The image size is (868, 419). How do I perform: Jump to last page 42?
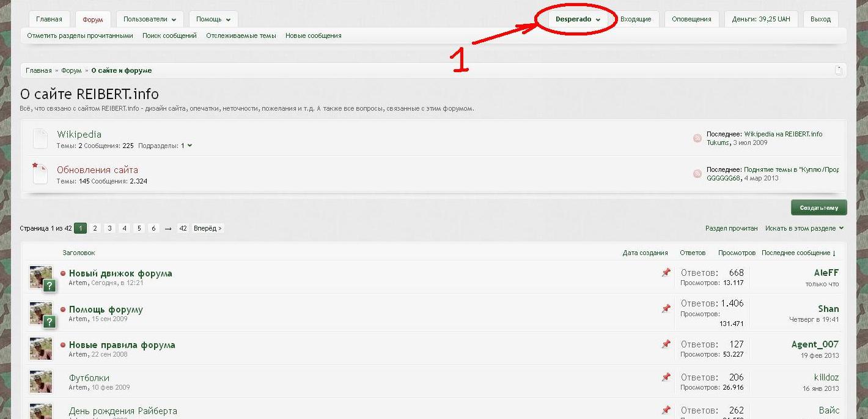point(183,228)
